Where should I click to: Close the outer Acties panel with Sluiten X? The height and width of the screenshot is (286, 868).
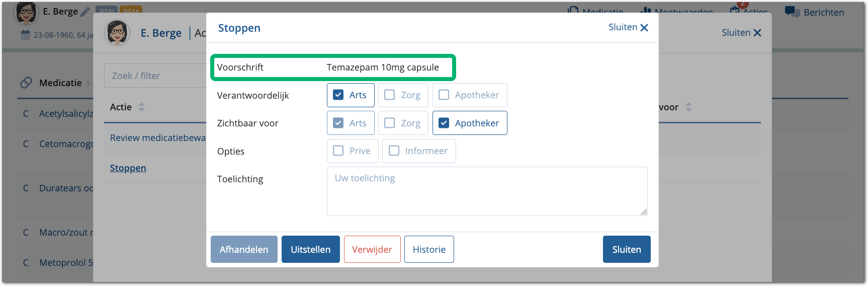pos(757,33)
